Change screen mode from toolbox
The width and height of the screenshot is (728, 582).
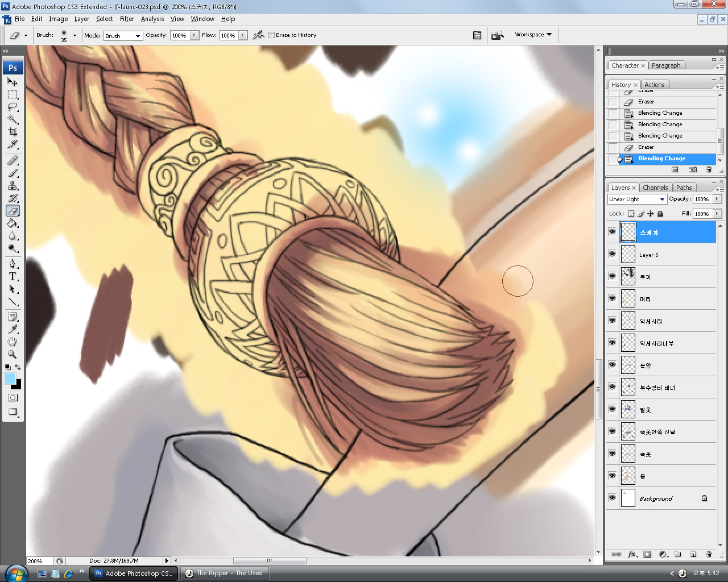tap(13, 412)
